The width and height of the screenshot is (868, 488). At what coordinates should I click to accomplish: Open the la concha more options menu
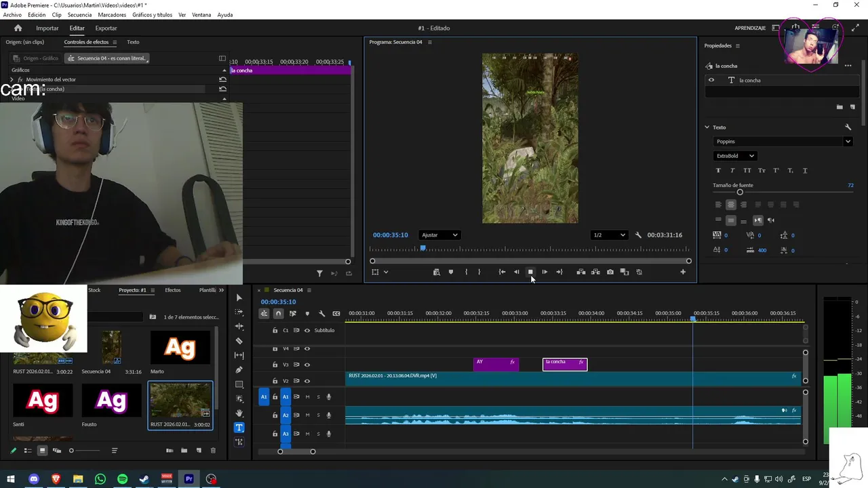point(848,66)
